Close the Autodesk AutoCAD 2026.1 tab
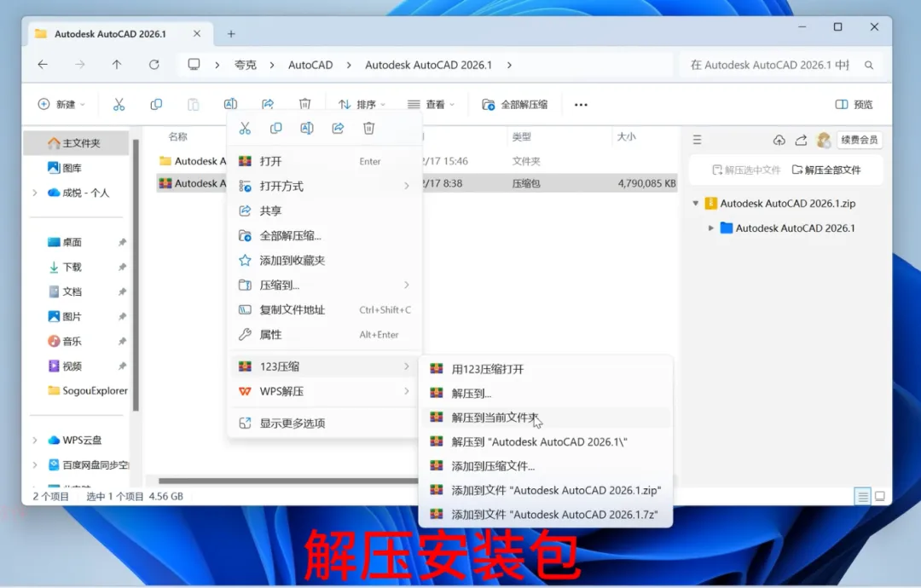Screen dimensions: 921x588 tap(197, 34)
